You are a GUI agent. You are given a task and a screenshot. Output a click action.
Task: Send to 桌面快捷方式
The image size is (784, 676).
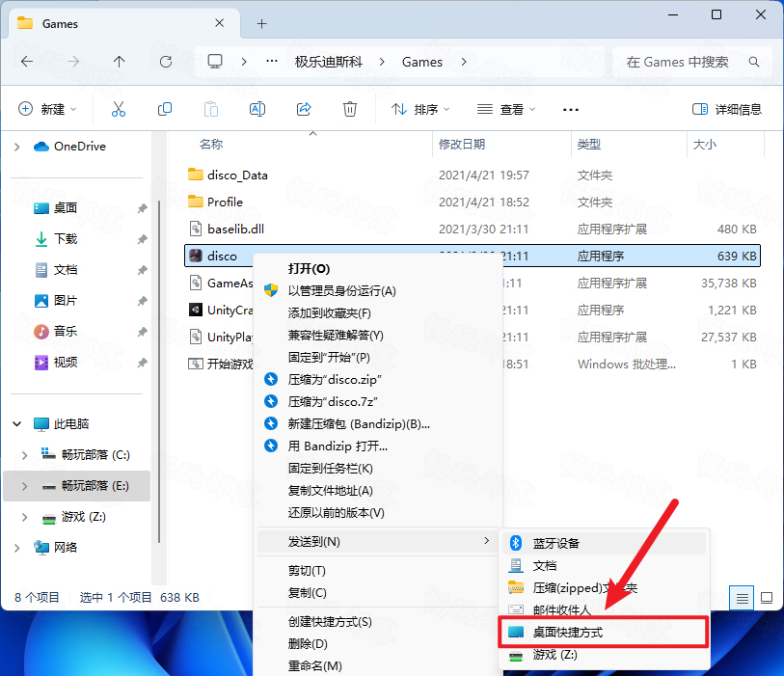[604, 632]
